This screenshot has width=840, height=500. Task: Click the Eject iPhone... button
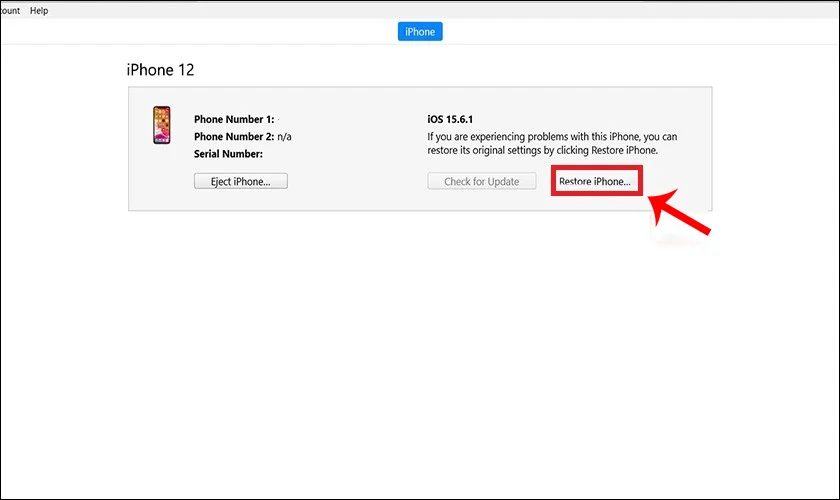241,181
